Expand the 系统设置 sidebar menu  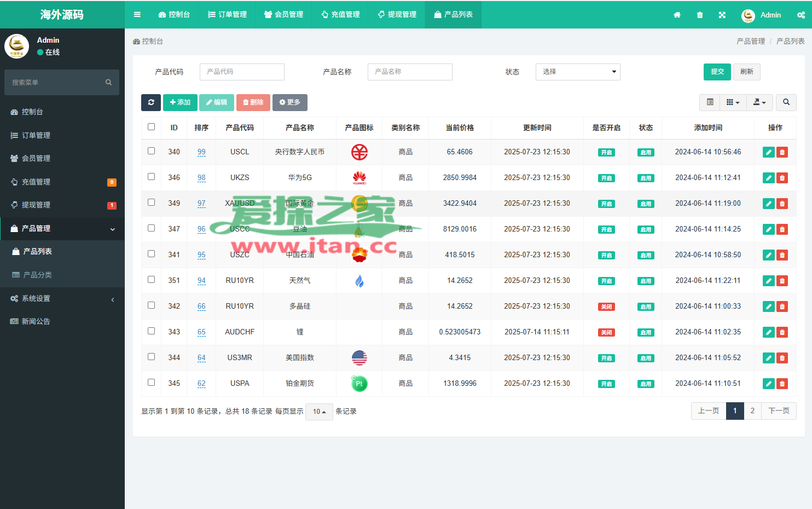point(62,298)
